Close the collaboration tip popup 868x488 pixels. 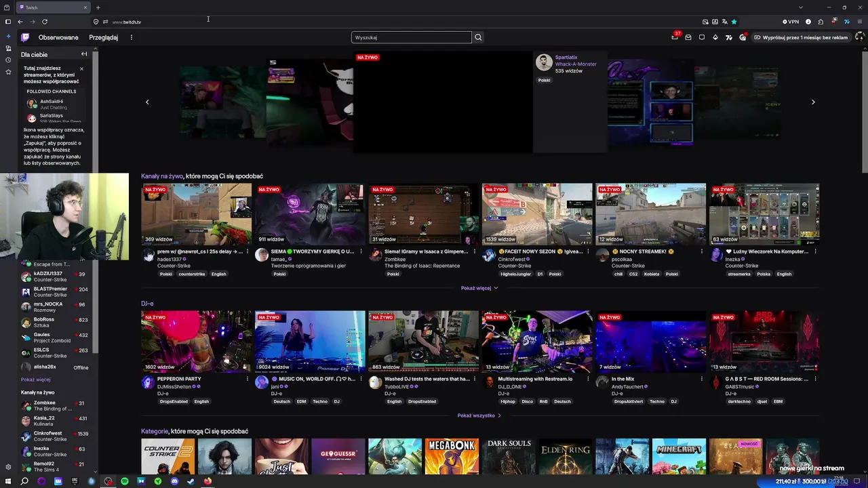click(81, 68)
